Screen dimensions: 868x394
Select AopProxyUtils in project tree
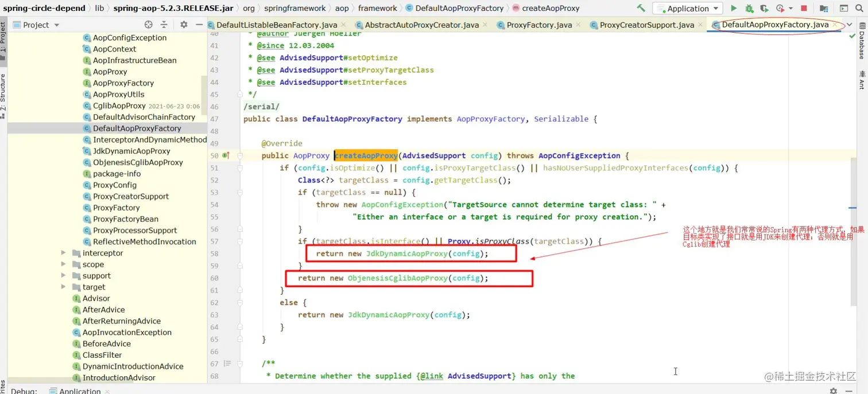click(118, 94)
